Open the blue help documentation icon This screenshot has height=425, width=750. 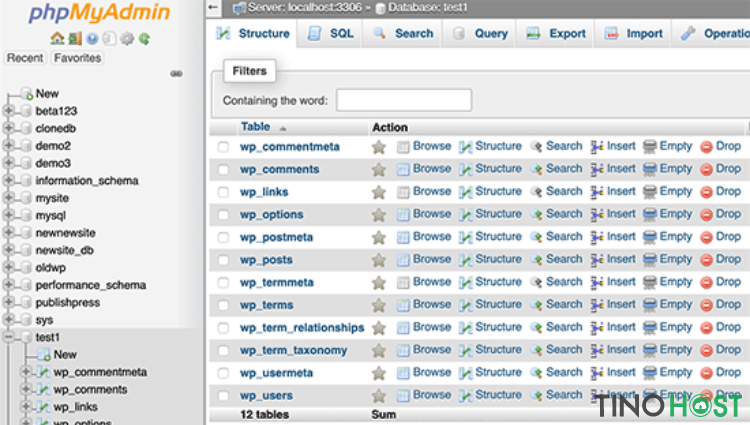(x=92, y=38)
